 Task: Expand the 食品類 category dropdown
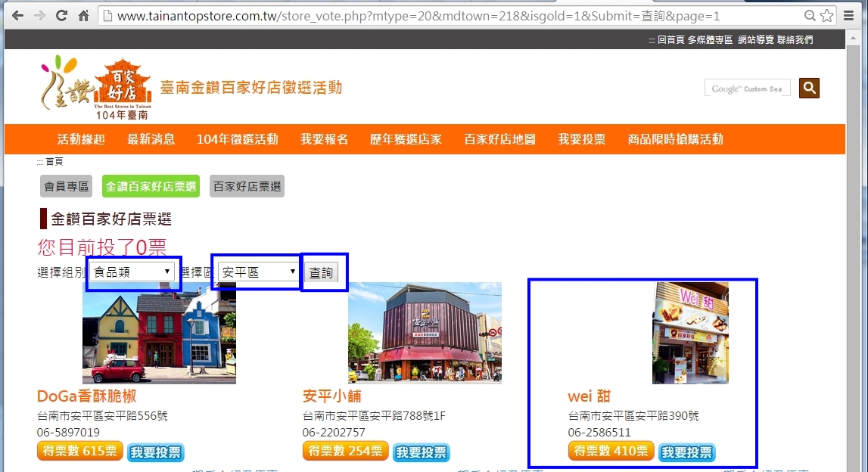pyautogui.click(x=132, y=272)
